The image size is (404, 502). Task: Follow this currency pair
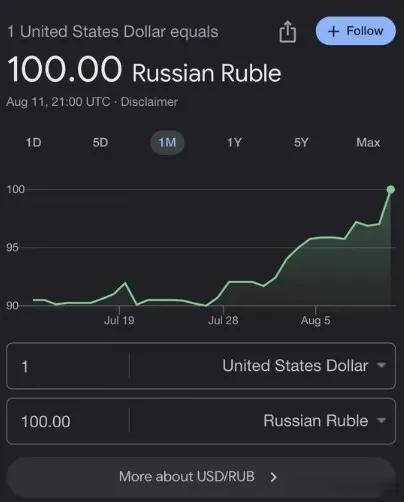click(356, 31)
